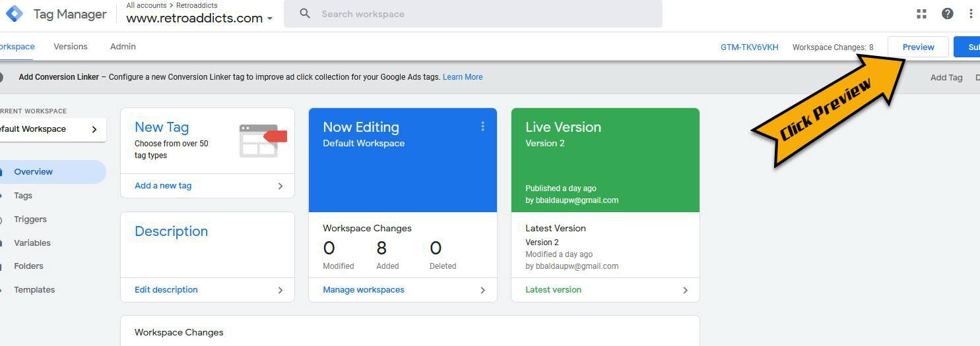Open Folders in the sidebar

coord(28,266)
